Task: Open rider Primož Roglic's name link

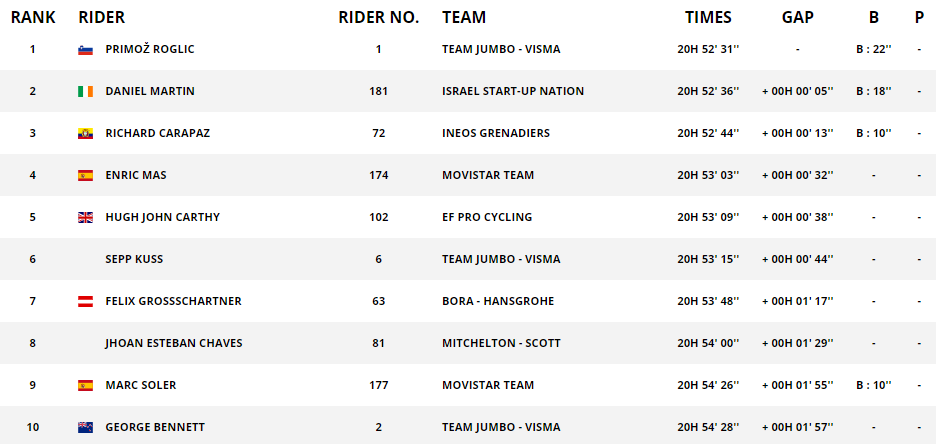Action: (x=150, y=50)
